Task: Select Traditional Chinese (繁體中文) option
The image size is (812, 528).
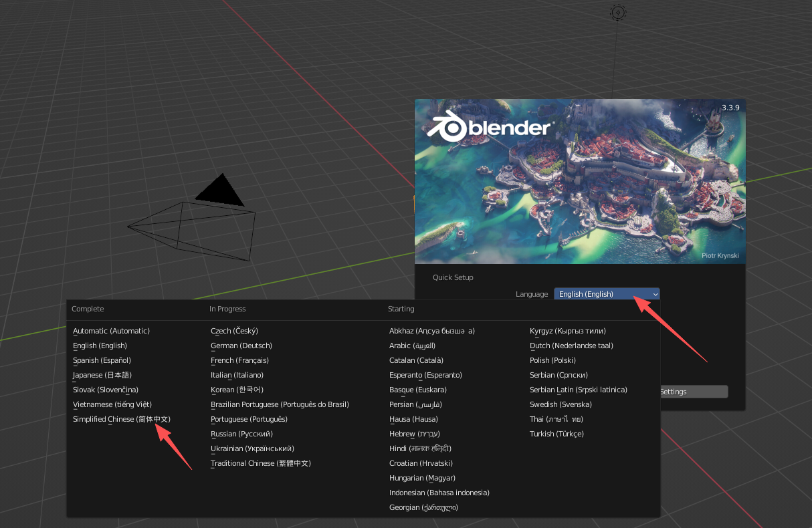Action: pos(261,463)
